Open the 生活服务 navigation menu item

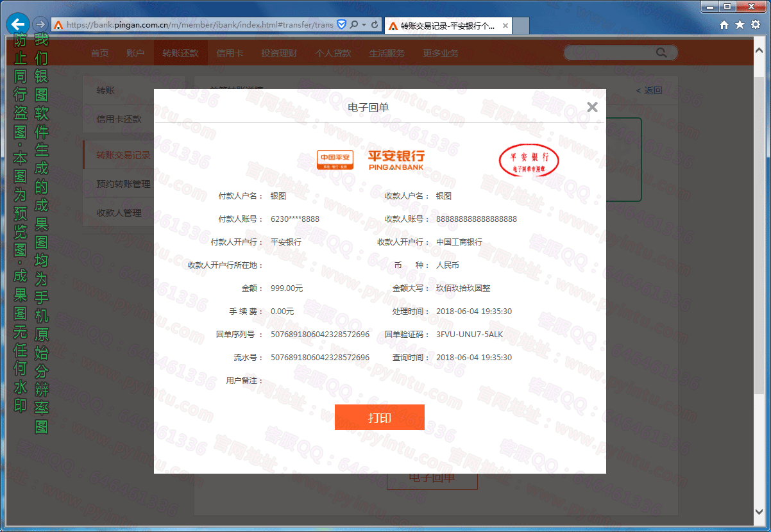pos(387,53)
